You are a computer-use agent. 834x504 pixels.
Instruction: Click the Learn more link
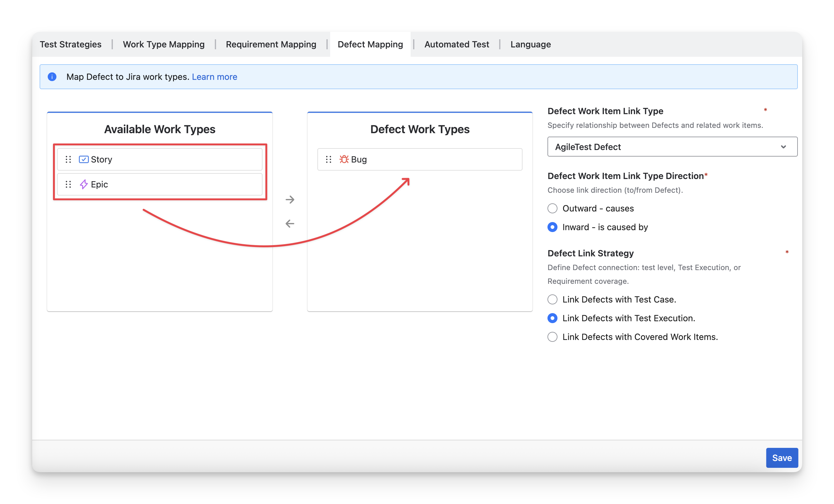point(214,77)
